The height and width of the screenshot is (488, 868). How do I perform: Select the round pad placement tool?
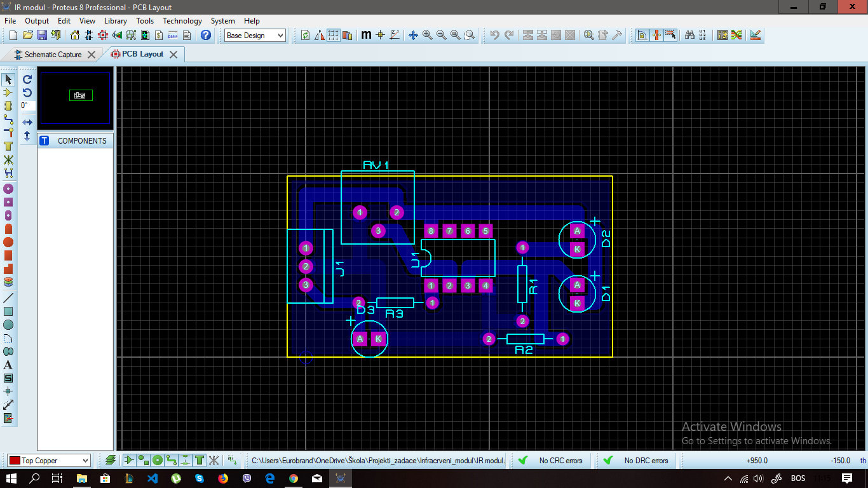click(8, 188)
